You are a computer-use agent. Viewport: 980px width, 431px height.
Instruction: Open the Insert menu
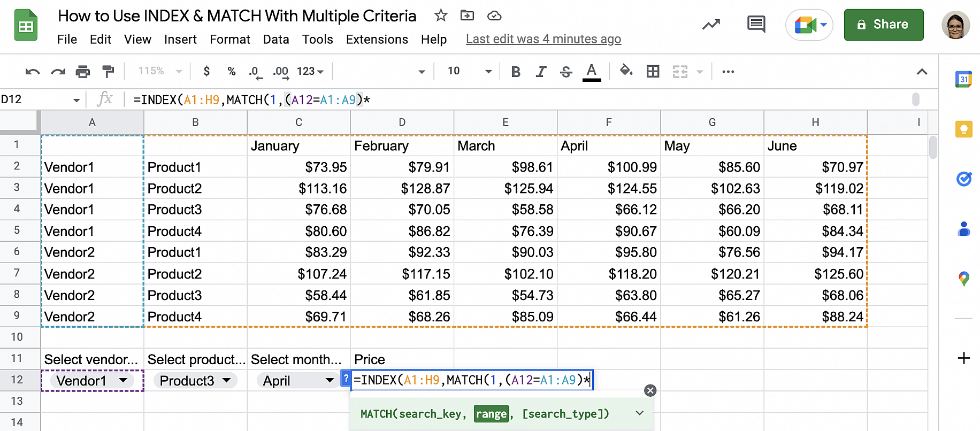180,40
